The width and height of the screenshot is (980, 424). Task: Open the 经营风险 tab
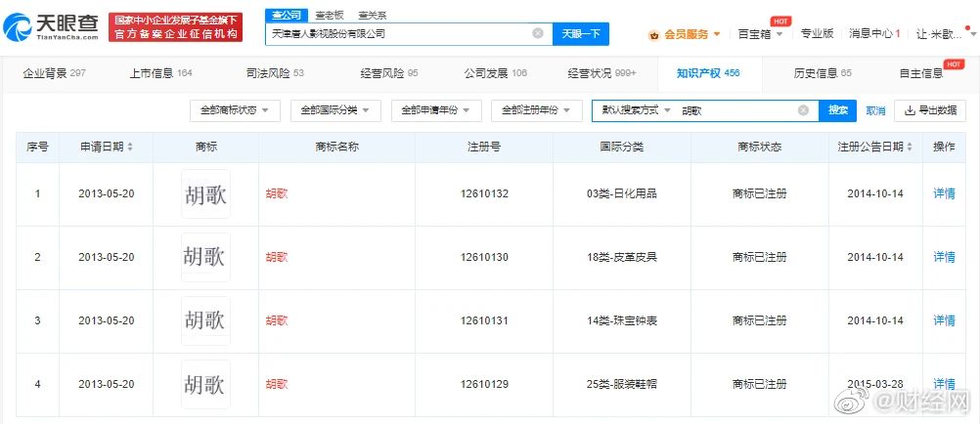point(389,73)
